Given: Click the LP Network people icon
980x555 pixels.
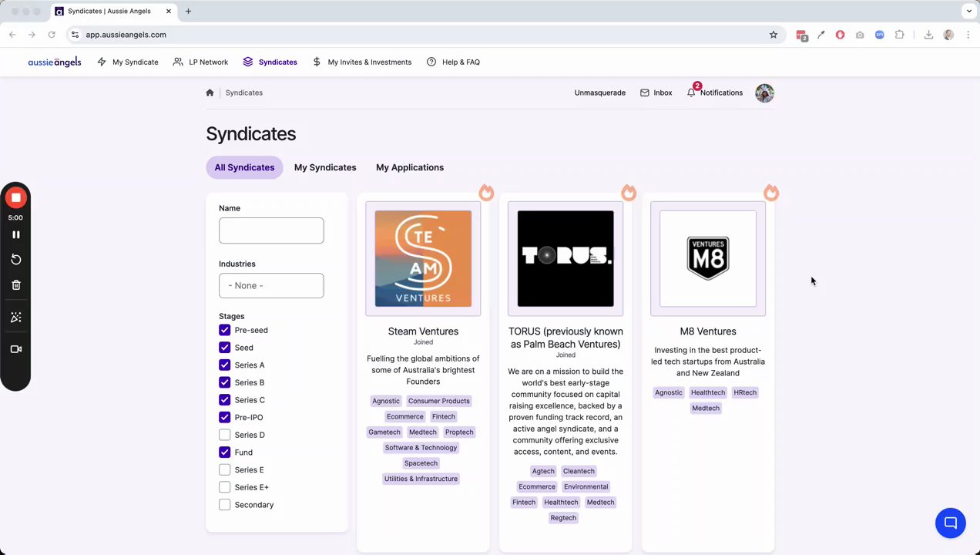Looking at the screenshot, I should 178,62.
